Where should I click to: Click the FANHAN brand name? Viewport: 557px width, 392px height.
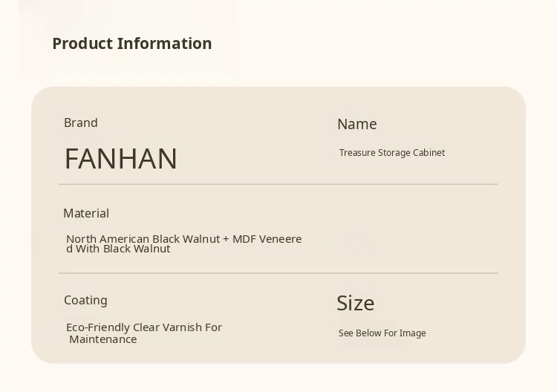(x=120, y=158)
